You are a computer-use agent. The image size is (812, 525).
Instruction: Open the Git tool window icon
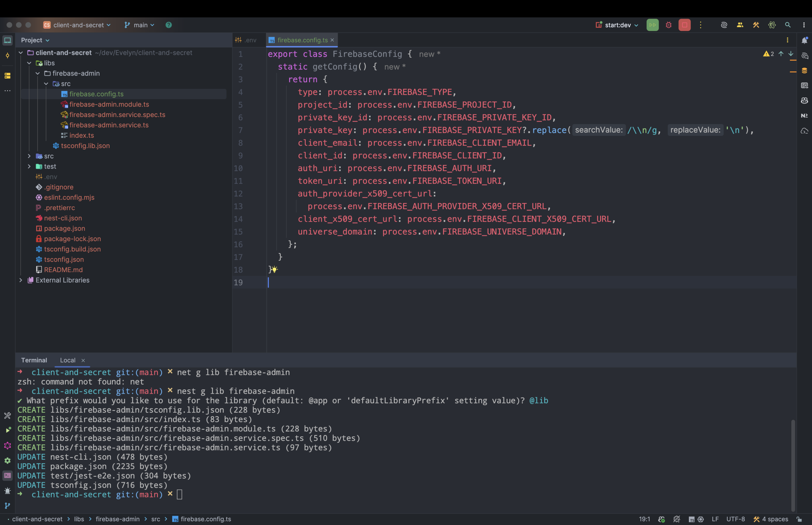[8, 506]
